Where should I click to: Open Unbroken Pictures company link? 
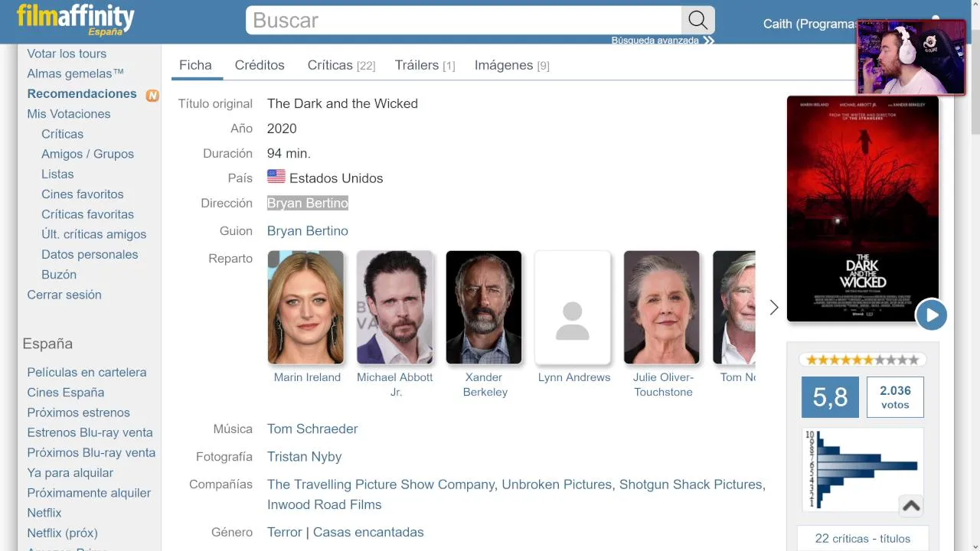557,484
